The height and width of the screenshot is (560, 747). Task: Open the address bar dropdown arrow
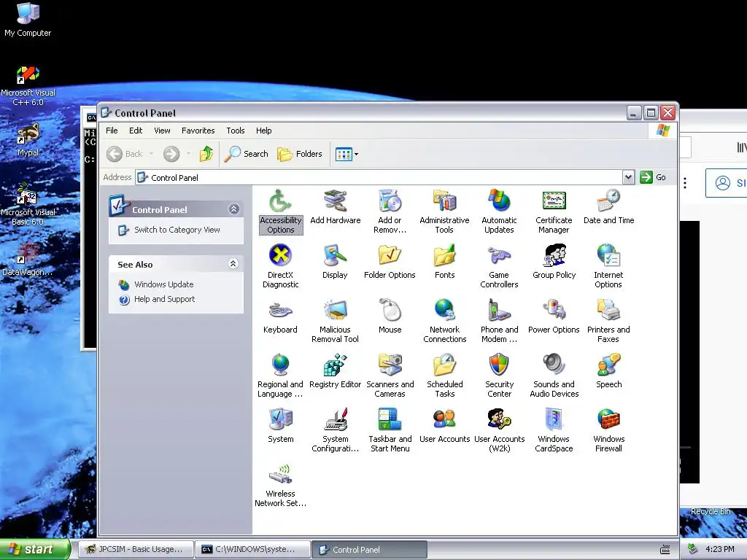point(628,177)
